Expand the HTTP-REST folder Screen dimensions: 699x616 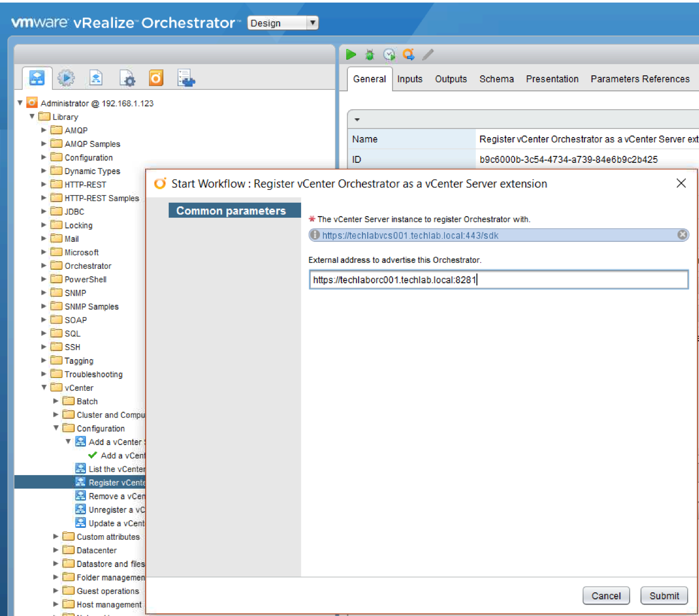click(x=44, y=184)
